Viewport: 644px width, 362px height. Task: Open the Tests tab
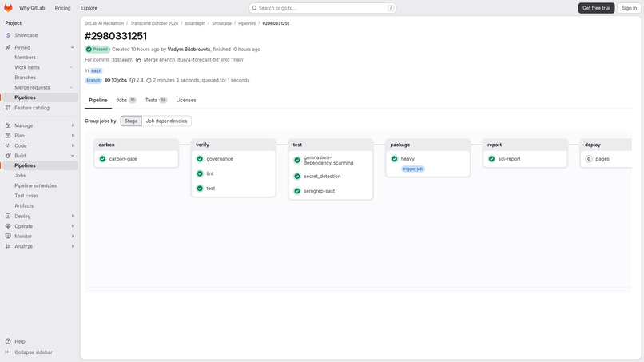[x=156, y=100]
